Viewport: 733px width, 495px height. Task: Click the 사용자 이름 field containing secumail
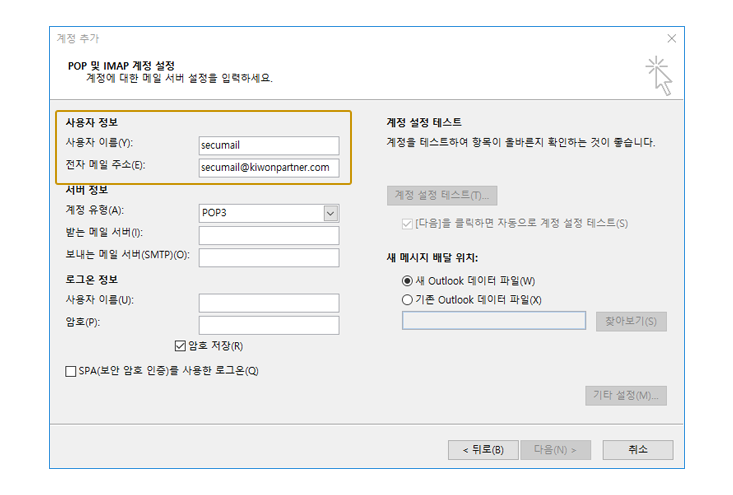pos(268,145)
